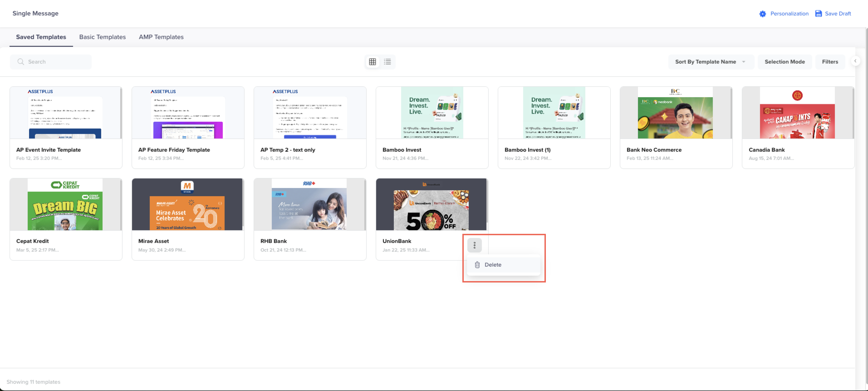
Task: Open Sort By Template Name dropdown
Action: 710,62
